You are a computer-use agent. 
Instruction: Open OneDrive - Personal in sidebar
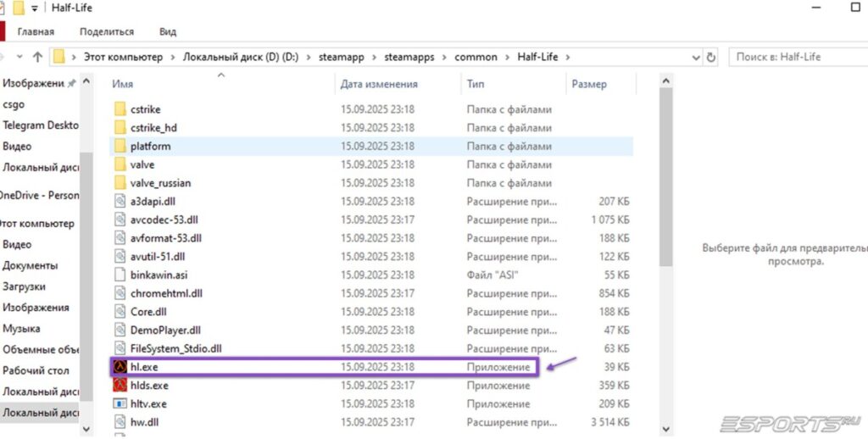[39, 195]
